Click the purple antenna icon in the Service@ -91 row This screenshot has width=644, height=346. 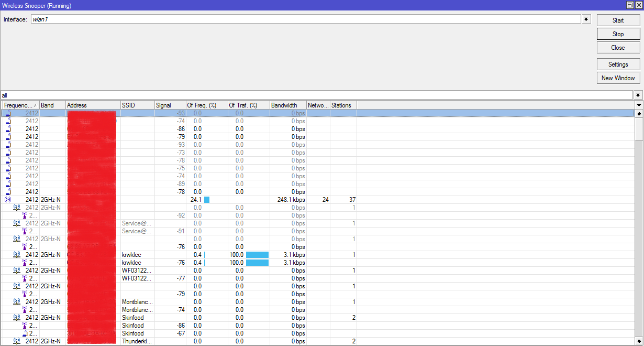click(25, 231)
